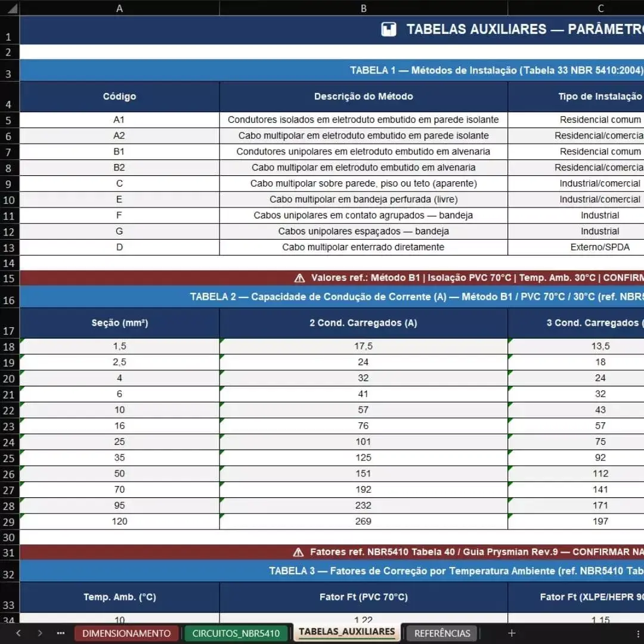Select the cell containing 17,5

click(x=364, y=346)
